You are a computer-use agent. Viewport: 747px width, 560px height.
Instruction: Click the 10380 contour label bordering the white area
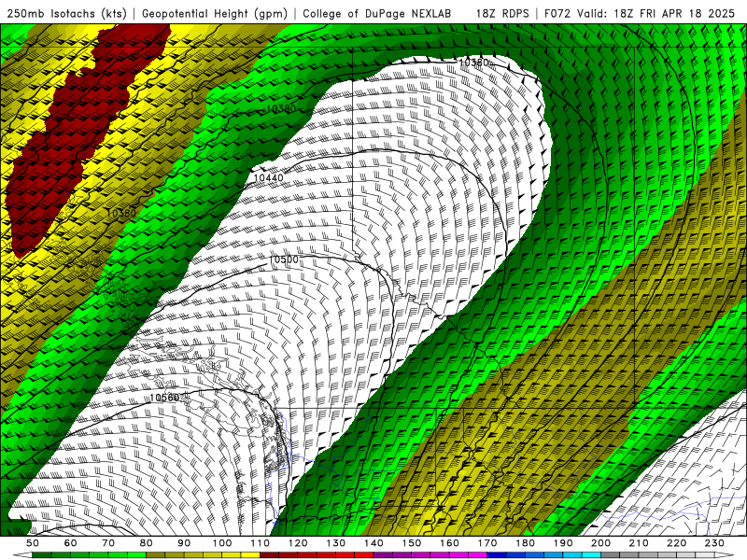point(473,63)
